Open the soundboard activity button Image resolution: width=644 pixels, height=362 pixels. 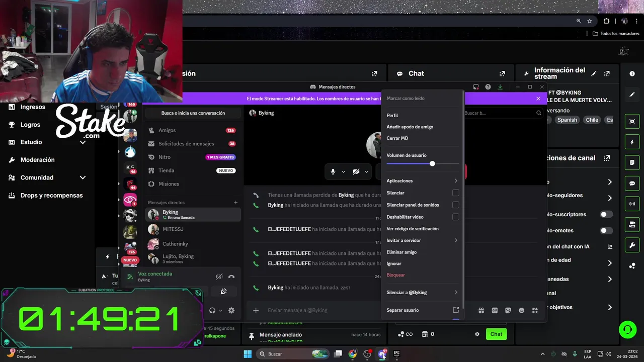click(x=224, y=291)
